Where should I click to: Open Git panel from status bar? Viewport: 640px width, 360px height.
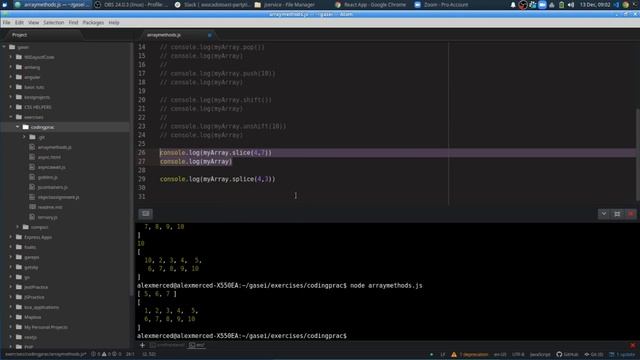(594, 354)
